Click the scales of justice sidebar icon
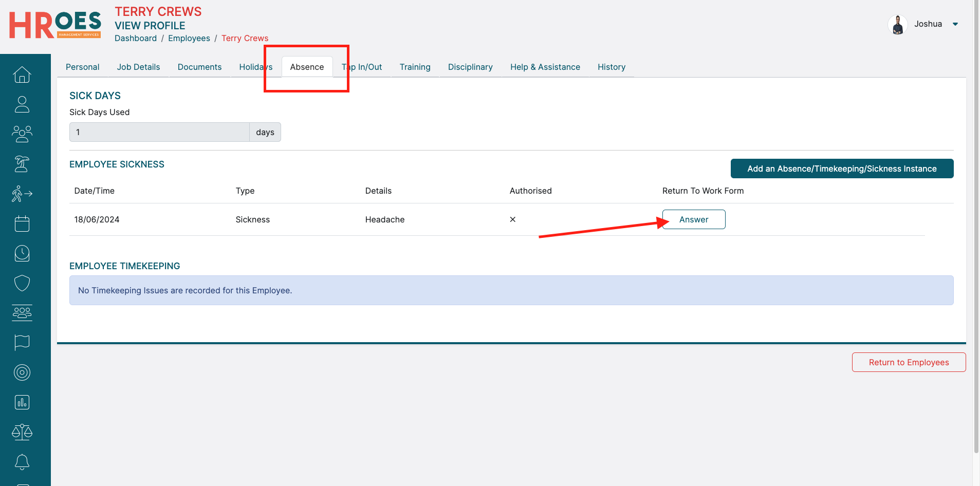This screenshot has width=980, height=486. (22, 432)
